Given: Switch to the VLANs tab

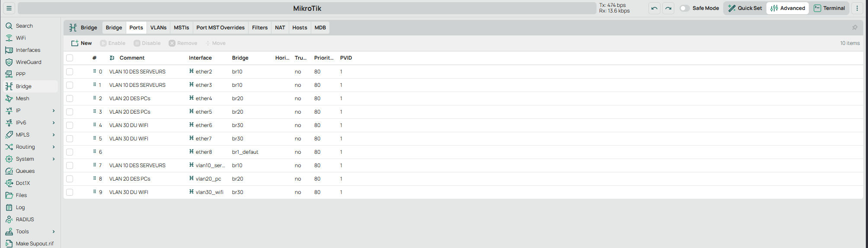Looking at the screenshot, I should pyautogui.click(x=158, y=28).
